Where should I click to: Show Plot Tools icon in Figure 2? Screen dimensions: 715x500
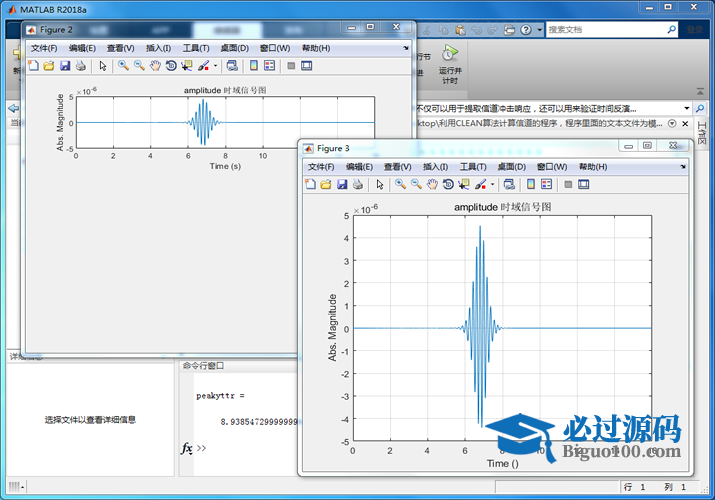tap(306, 66)
